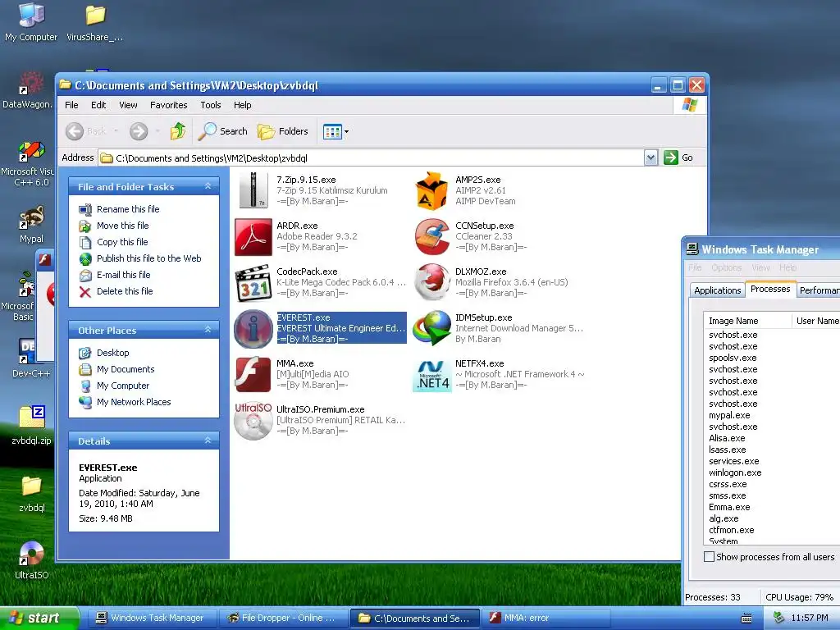Open the Favorites menu
The image size is (840, 630).
(169, 105)
